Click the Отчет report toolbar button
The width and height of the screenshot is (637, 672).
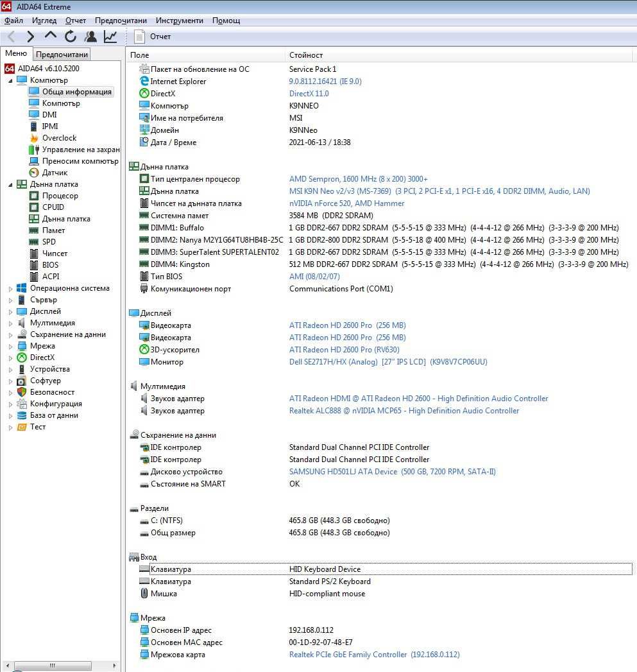pos(153,37)
